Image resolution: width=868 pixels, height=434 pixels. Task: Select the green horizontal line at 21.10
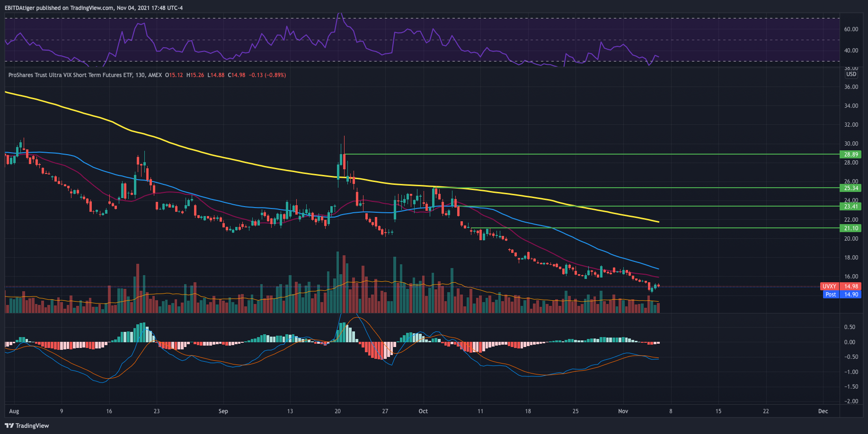(655, 228)
